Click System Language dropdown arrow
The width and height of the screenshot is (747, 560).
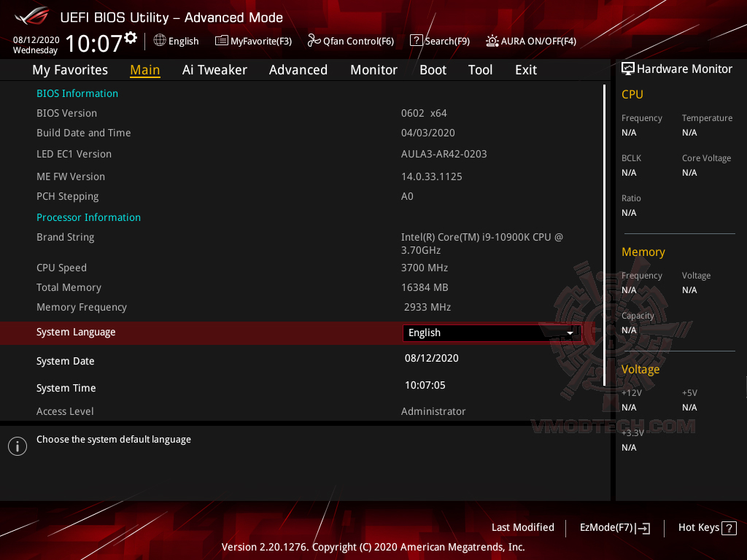click(570, 332)
